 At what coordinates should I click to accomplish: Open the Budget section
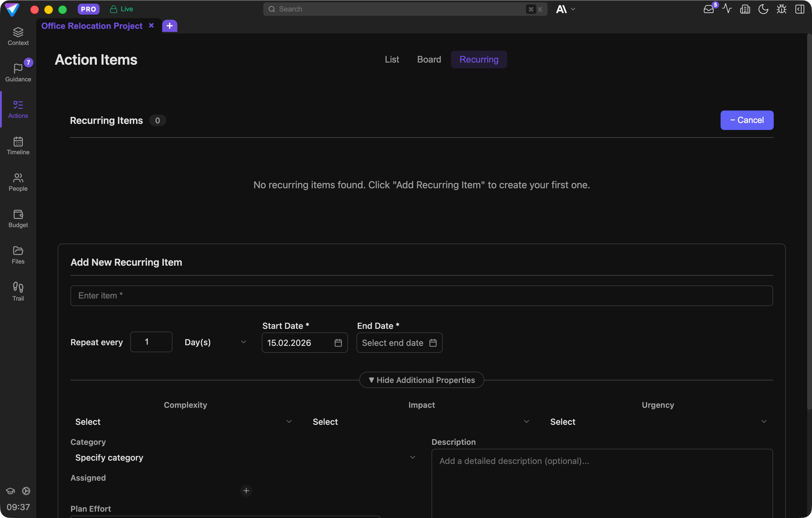(x=18, y=218)
